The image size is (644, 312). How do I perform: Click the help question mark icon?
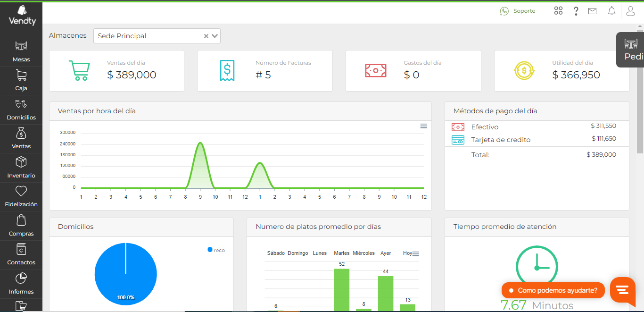click(x=576, y=11)
